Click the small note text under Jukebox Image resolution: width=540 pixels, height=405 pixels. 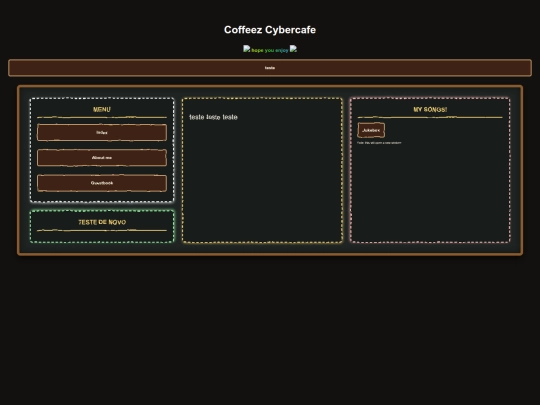(x=379, y=143)
